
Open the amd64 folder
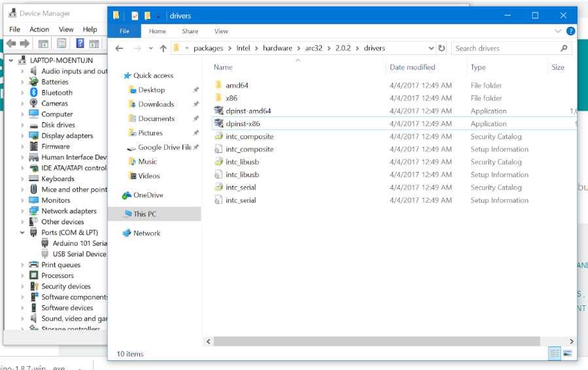237,86
